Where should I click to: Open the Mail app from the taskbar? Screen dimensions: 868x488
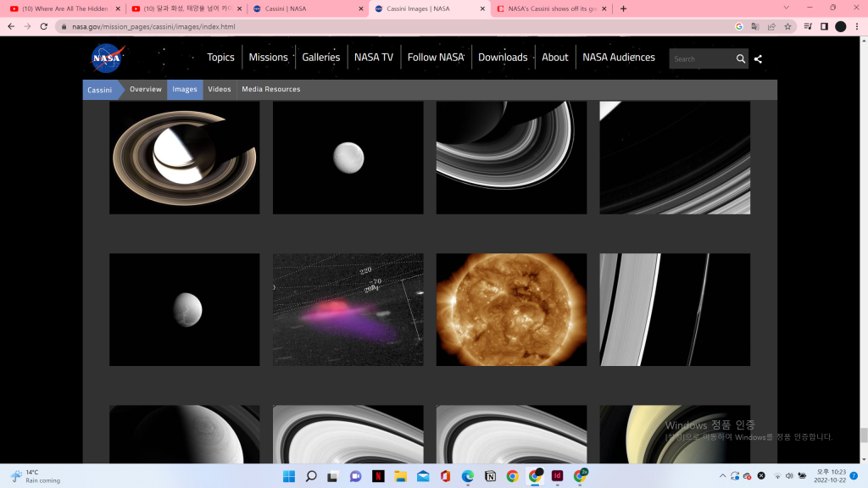tap(423, 476)
